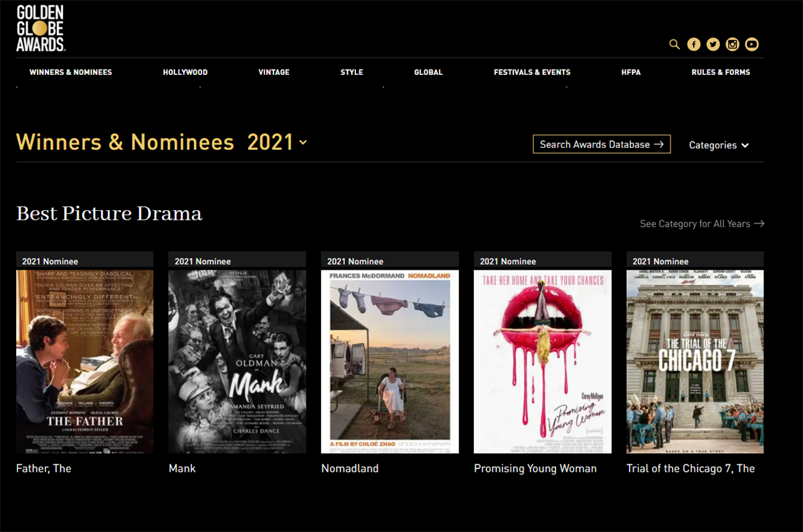The width and height of the screenshot is (803, 532).
Task: Open Promising Young Woman poster
Action: coord(543,362)
